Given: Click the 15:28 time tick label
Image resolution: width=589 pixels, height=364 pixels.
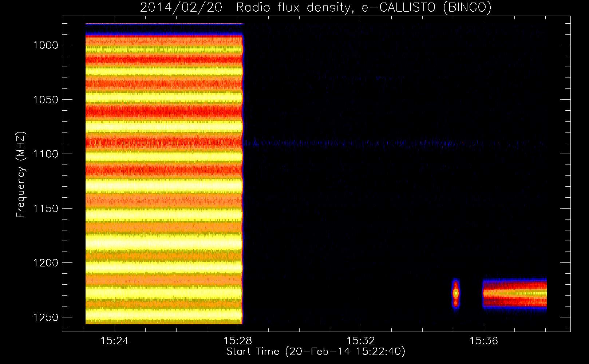Looking at the screenshot, I should [x=238, y=341].
